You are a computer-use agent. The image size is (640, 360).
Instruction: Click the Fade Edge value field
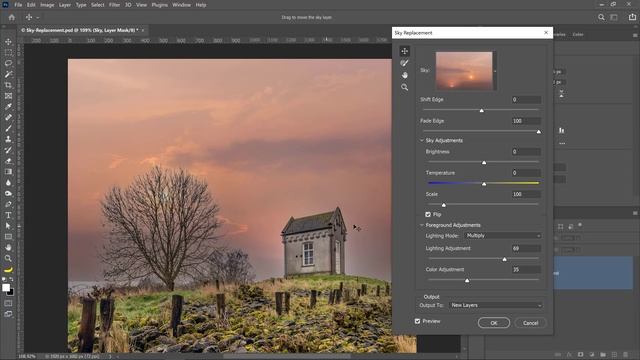point(527,121)
